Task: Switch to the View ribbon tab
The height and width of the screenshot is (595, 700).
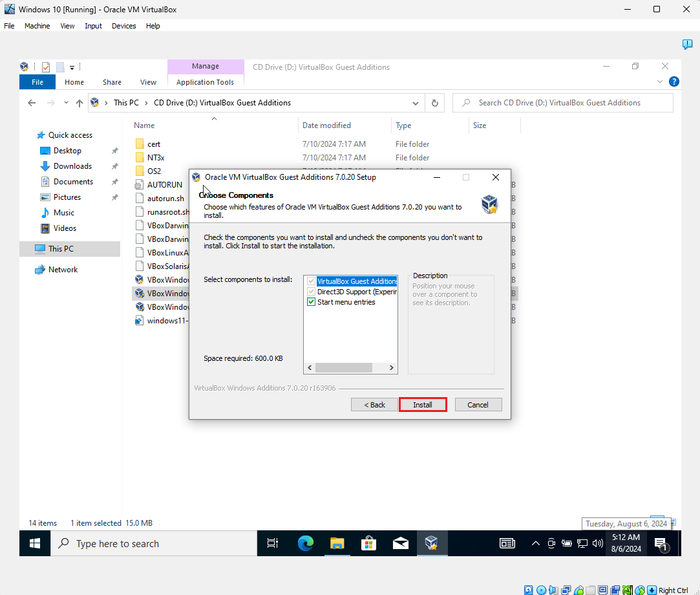Action: (148, 82)
